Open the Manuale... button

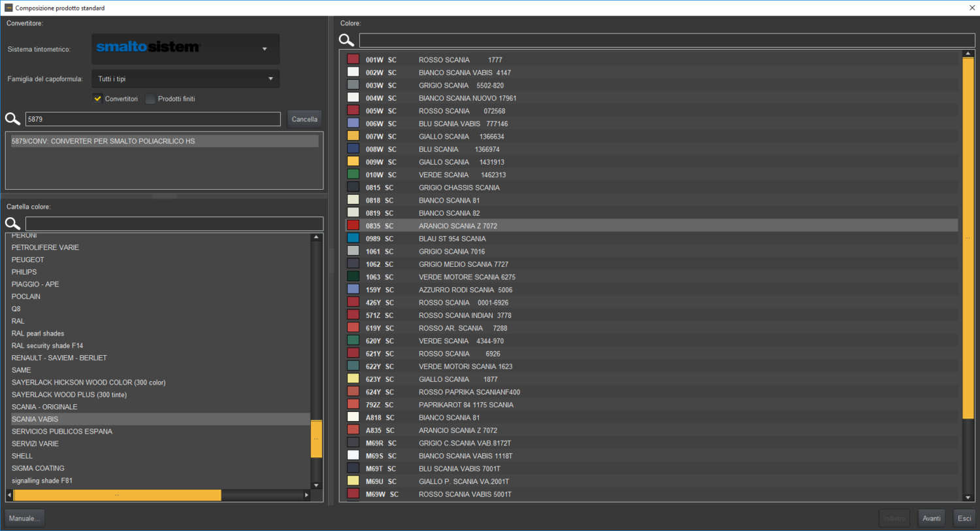coord(25,518)
